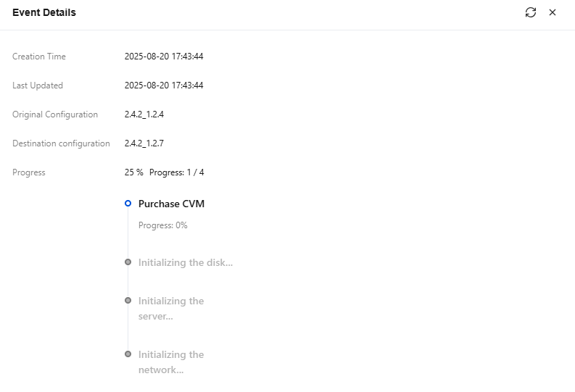The width and height of the screenshot is (575, 392).
Task: Click the Original Configuration value 2.4.2_1.2.4
Action: 144,114
